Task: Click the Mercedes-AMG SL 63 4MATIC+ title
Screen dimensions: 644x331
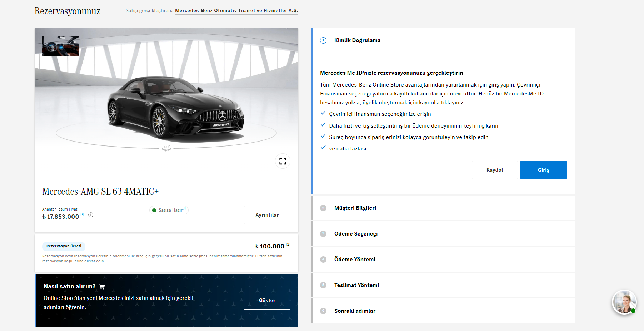Action: pyautogui.click(x=100, y=192)
